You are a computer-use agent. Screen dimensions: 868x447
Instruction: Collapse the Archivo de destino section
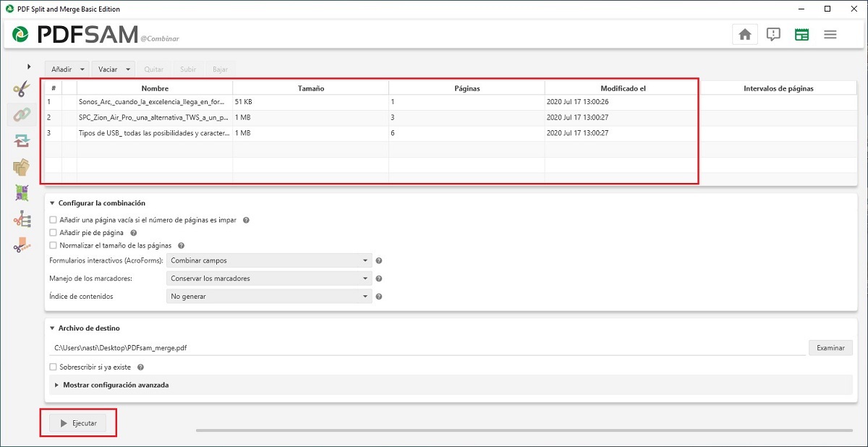[53, 328]
